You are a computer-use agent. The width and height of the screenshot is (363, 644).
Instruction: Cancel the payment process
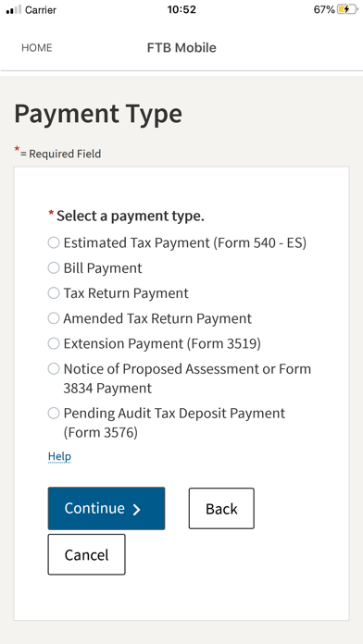87,554
